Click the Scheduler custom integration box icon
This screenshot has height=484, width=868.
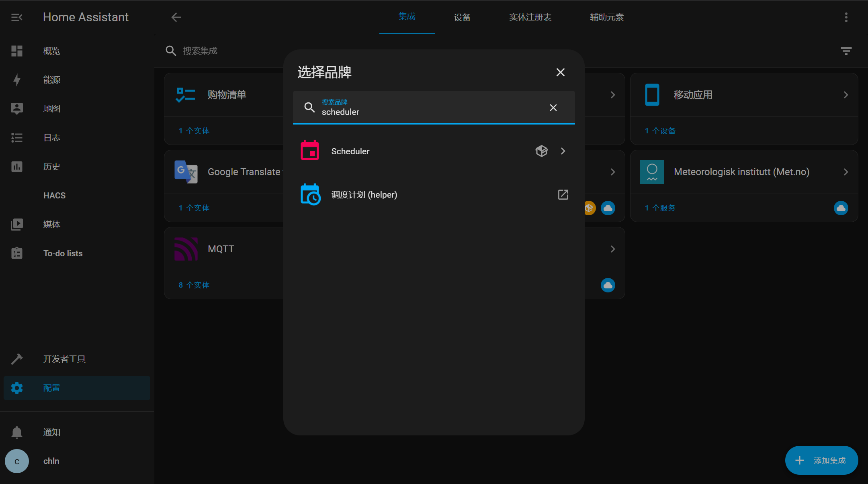(x=541, y=151)
